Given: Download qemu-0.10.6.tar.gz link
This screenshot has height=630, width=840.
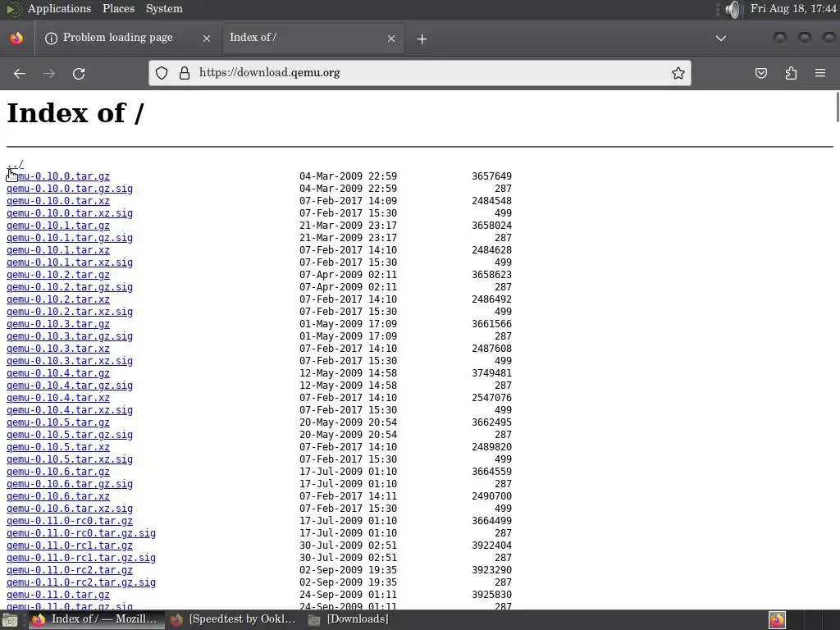Looking at the screenshot, I should coord(58,472).
